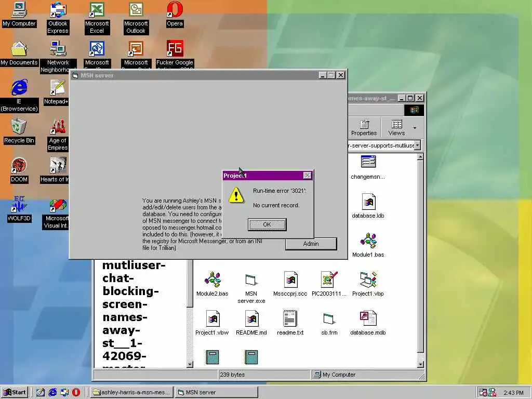The width and height of the screenshot is (532, 399).
Task: Launch Opera browser from desktop
Action: click(x=175, y=14)
